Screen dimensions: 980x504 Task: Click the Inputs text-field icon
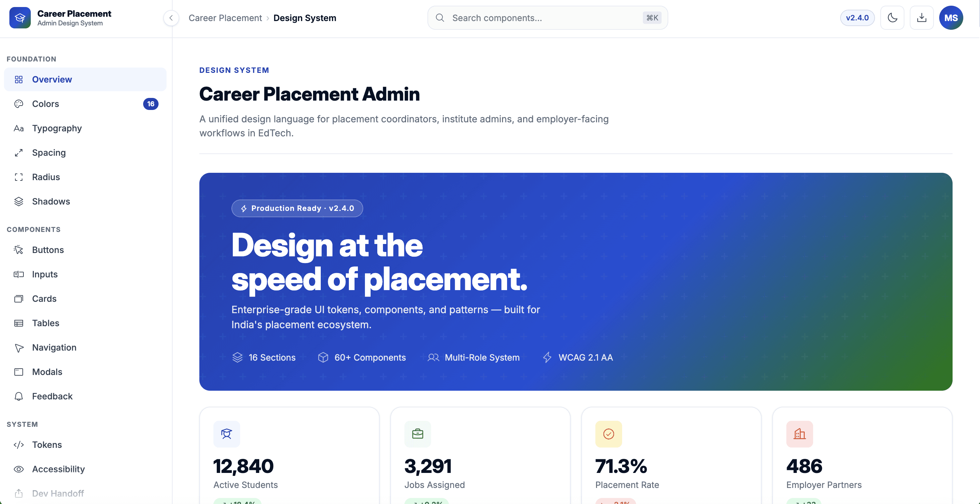pyautogui.click(x=19, y=274)
